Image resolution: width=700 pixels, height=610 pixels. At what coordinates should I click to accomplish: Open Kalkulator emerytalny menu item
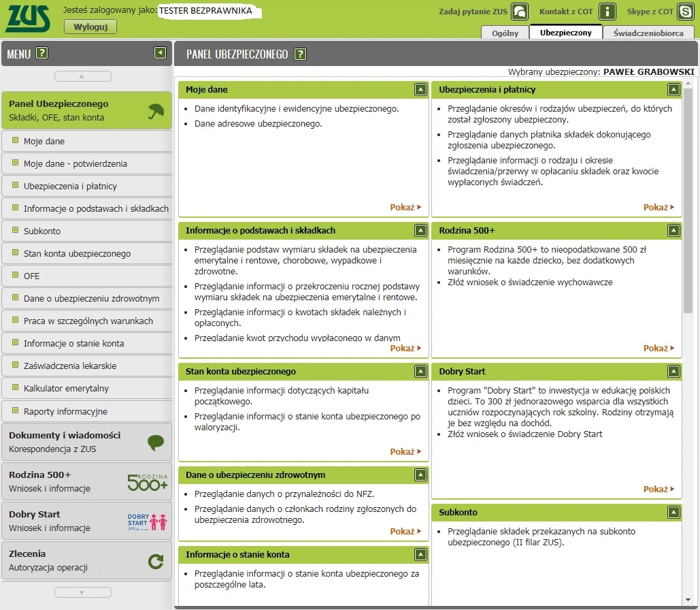click(87, 388)
